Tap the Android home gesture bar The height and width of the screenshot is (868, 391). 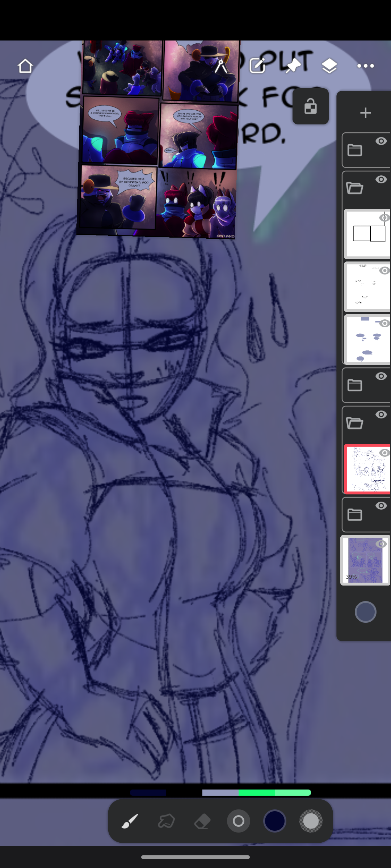pos(195,857)
